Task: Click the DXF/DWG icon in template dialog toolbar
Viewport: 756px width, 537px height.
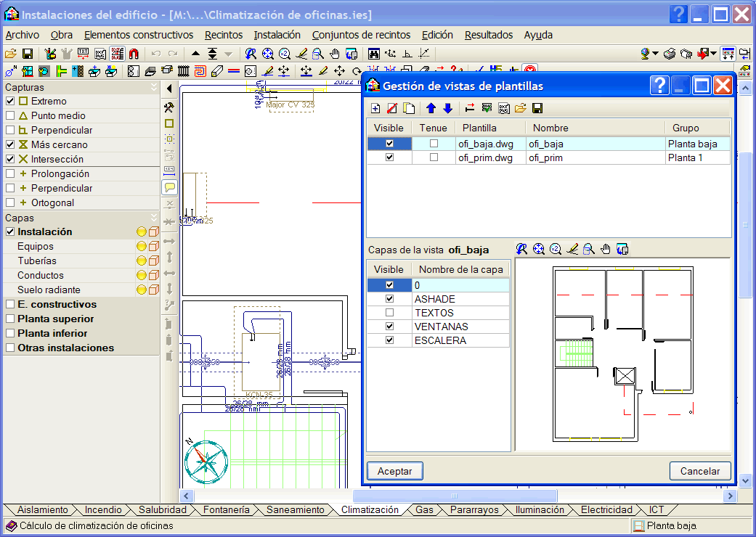Action: click(504, 108)
